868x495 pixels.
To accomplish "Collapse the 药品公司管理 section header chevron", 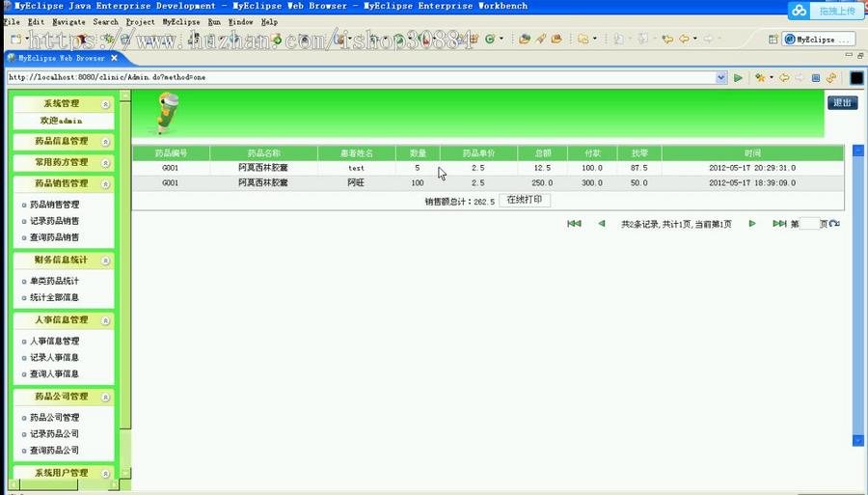I will [105, 397].
